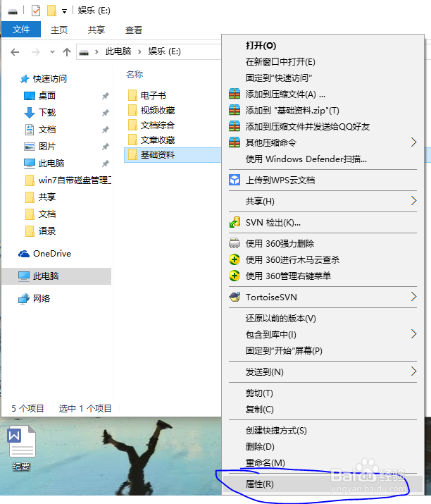Go forward with the right arrow button
431x504 pixels.
click(36, 51)
